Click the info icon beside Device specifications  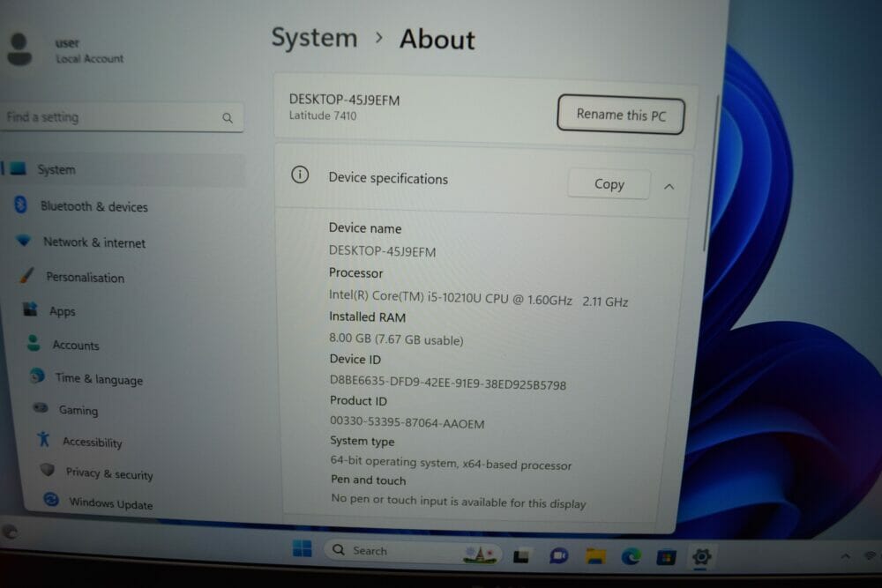[x=300, y=175]
